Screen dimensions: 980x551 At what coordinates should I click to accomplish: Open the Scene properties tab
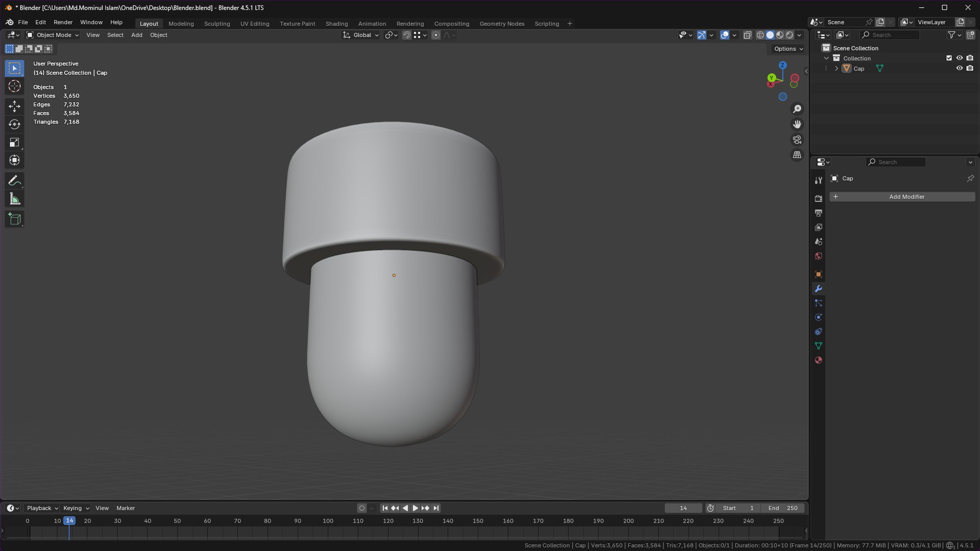click(818, 241)
